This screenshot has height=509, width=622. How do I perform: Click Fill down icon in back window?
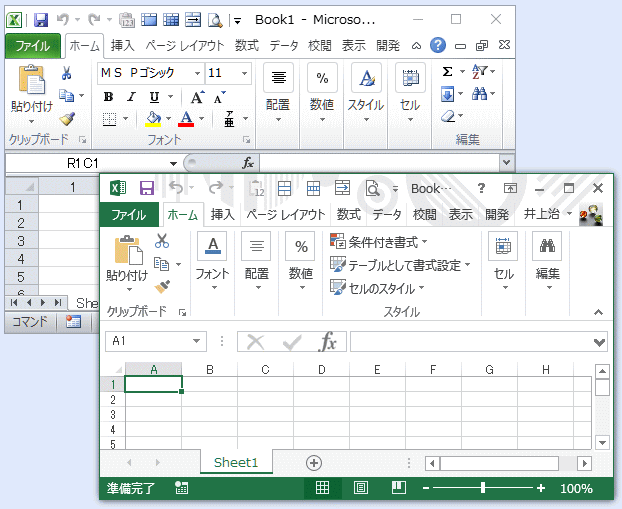tap(447, 94)
